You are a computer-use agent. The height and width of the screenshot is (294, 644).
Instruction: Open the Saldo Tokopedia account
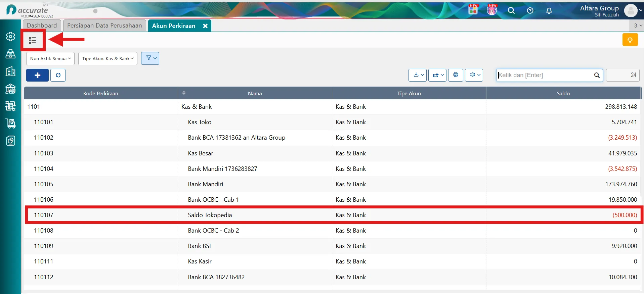332,215
